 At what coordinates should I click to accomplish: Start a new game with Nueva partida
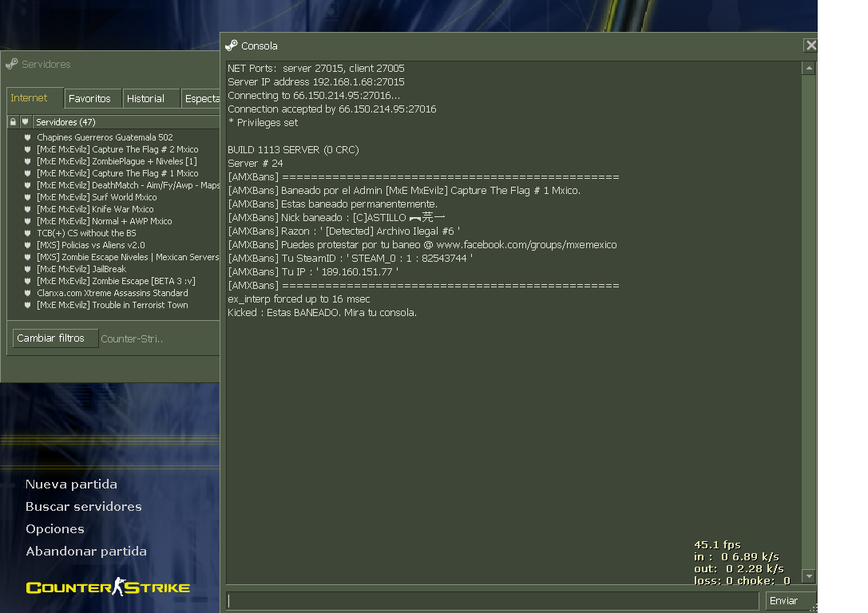click(71, 484)
